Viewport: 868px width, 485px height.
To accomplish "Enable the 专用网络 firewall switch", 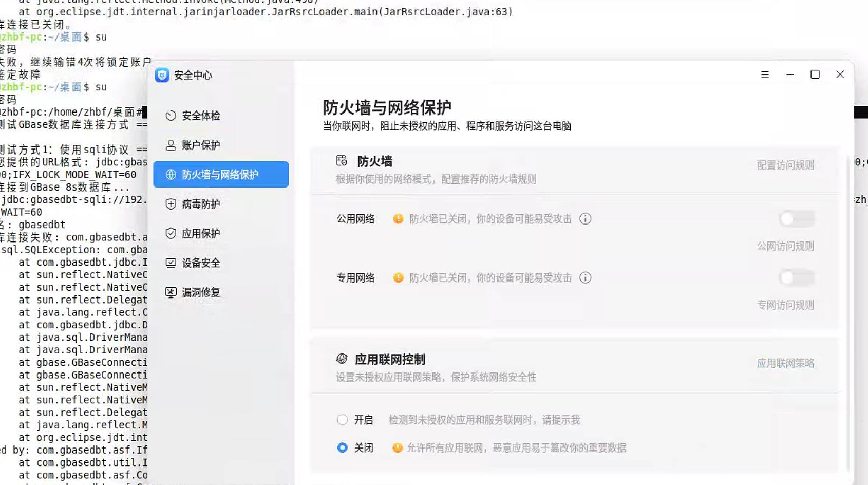I will tap(797, 278).
